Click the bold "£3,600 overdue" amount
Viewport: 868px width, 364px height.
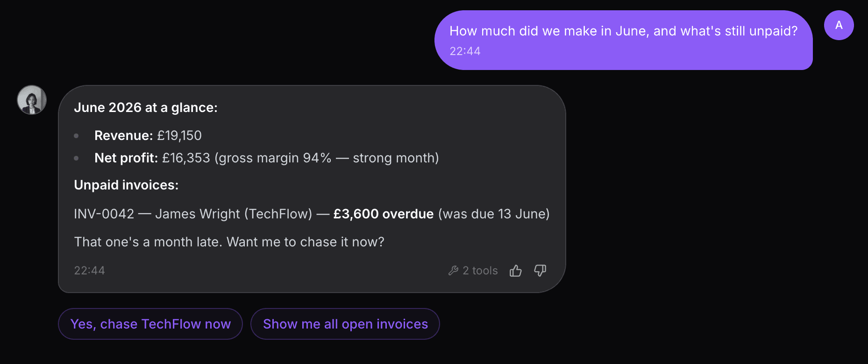383,214
